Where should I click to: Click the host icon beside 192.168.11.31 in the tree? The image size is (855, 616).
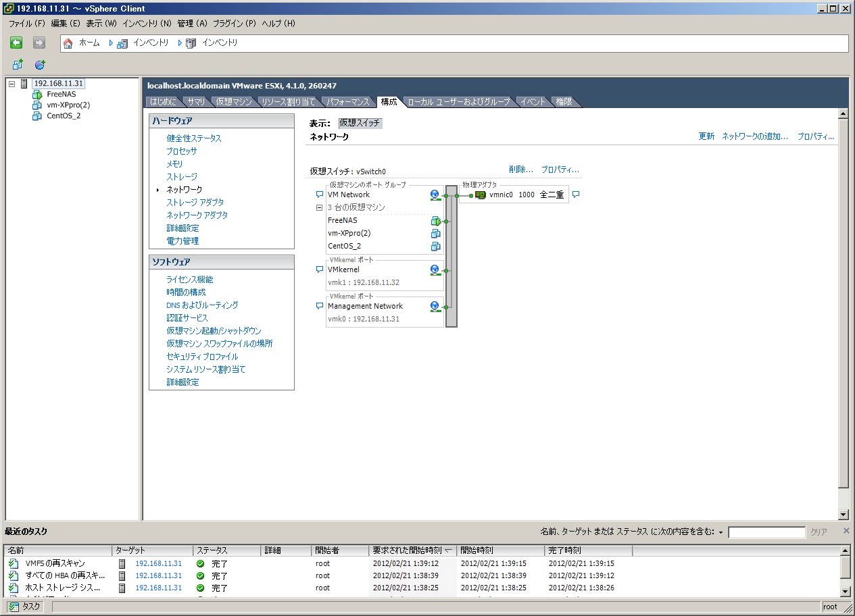(24, 84)
